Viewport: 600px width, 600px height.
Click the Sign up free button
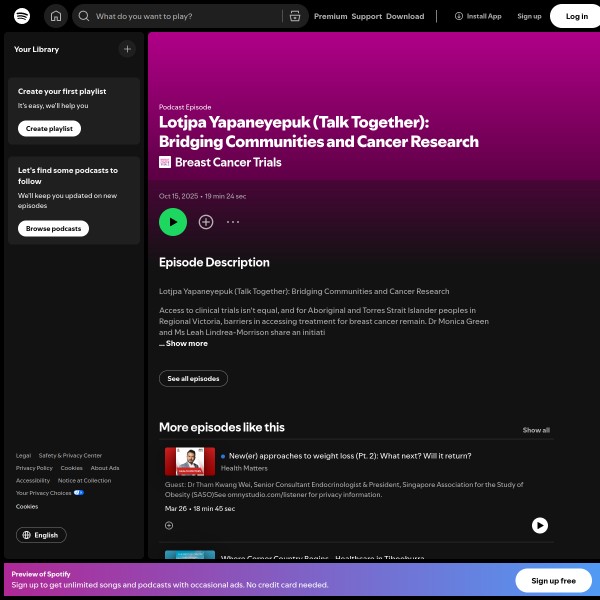[553, 581]
